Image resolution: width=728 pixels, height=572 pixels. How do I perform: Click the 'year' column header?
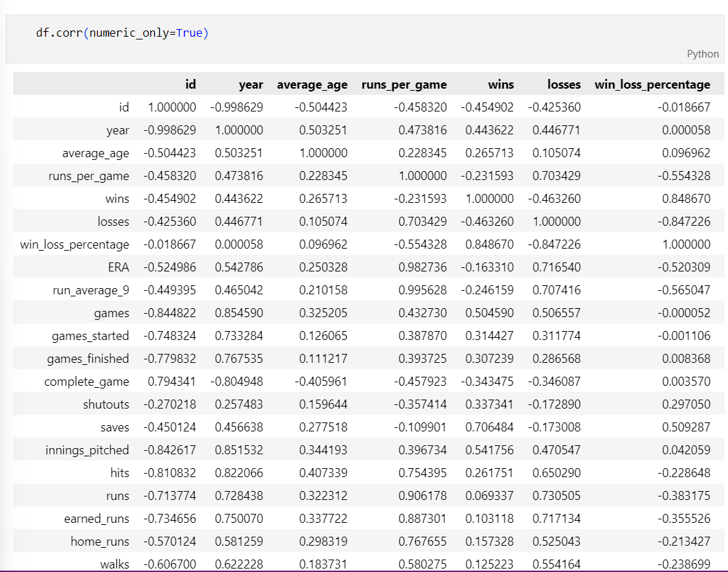pyautogui.click(x=251, y=84)
